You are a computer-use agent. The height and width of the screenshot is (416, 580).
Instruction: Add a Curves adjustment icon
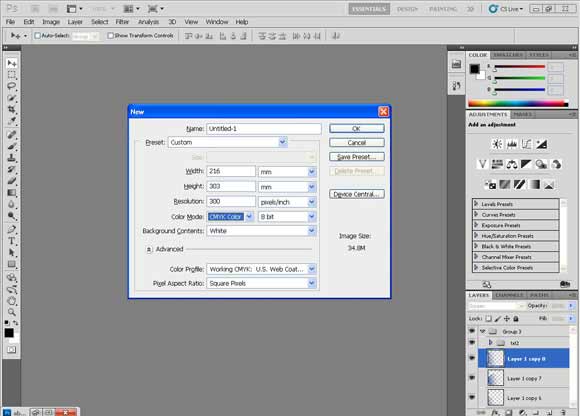coord(526,144)
